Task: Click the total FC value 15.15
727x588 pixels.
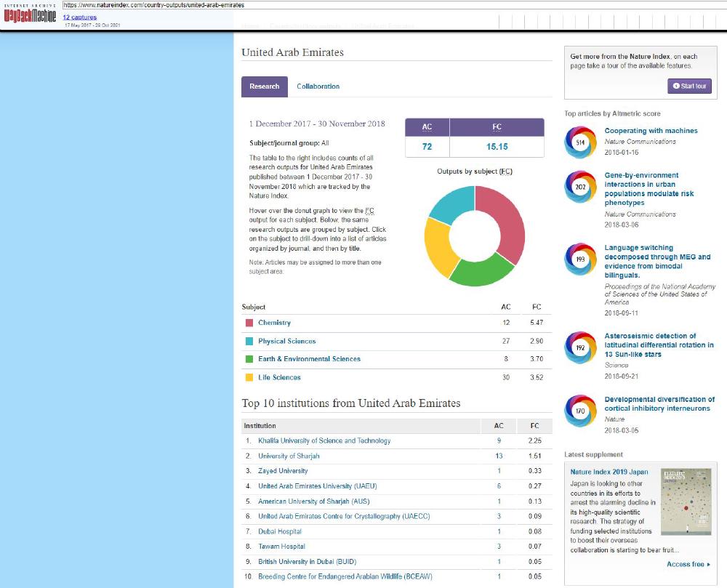Action: coord(497,147)
